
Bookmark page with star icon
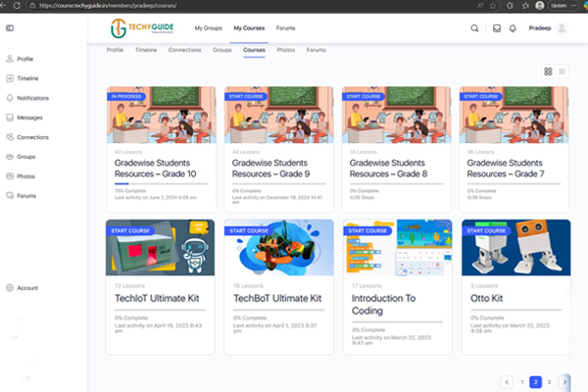tap(493, 6)
